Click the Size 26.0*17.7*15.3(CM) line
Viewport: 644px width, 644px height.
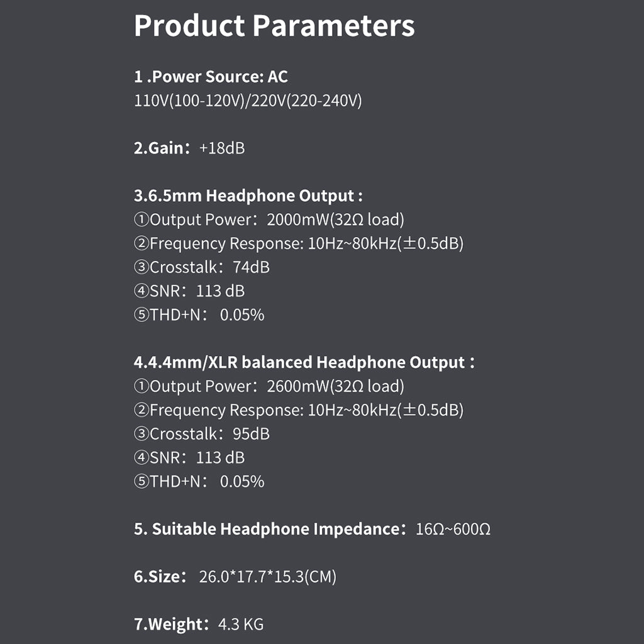pyautogui.click(x=235, y=577)
